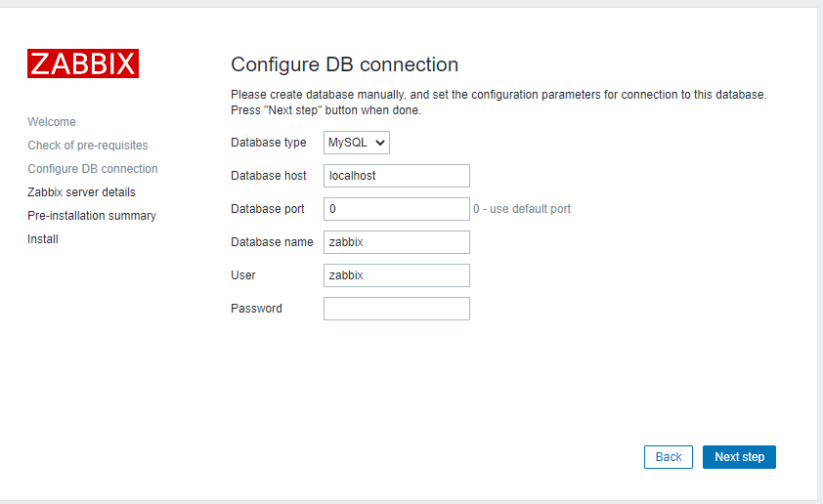Screen dimensions: 823x504
Task: Click the User input field
Action: [x=396, y=275]
